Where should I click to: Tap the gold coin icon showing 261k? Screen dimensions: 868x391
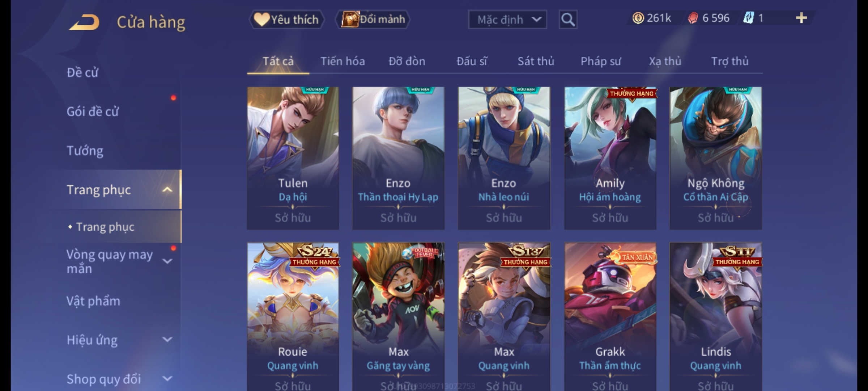(638, 18)
